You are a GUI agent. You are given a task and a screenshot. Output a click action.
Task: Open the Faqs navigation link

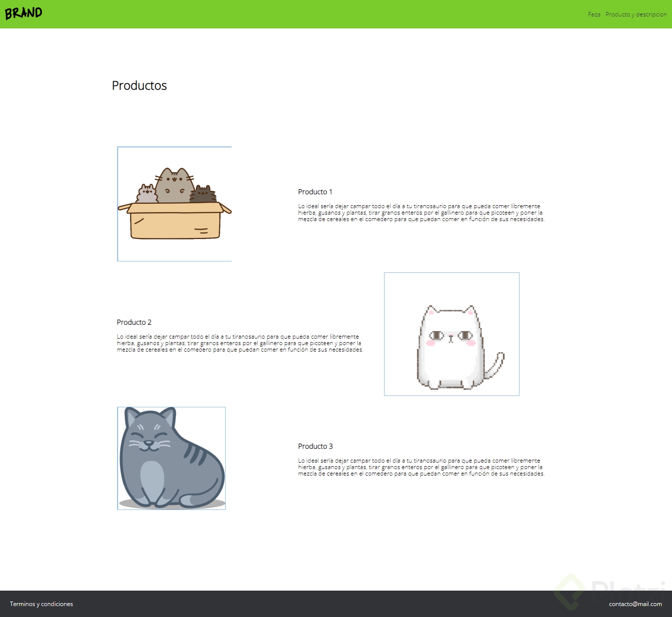[594, 14]
